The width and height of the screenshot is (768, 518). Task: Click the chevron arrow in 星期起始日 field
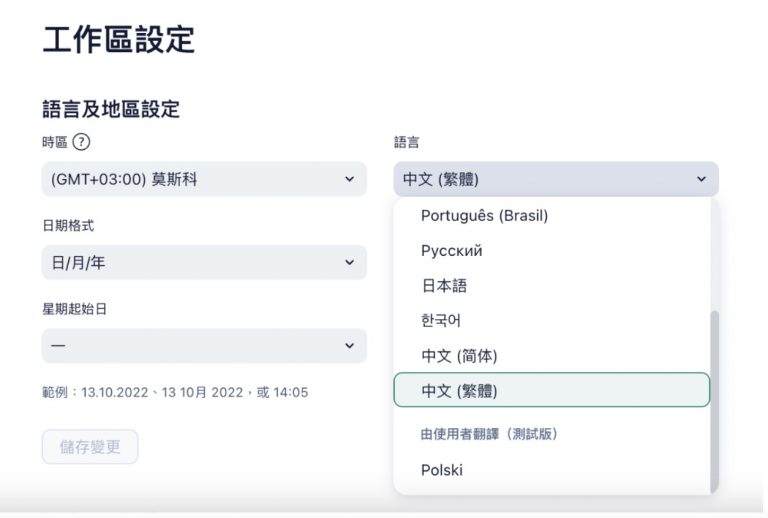coord(349,346)
